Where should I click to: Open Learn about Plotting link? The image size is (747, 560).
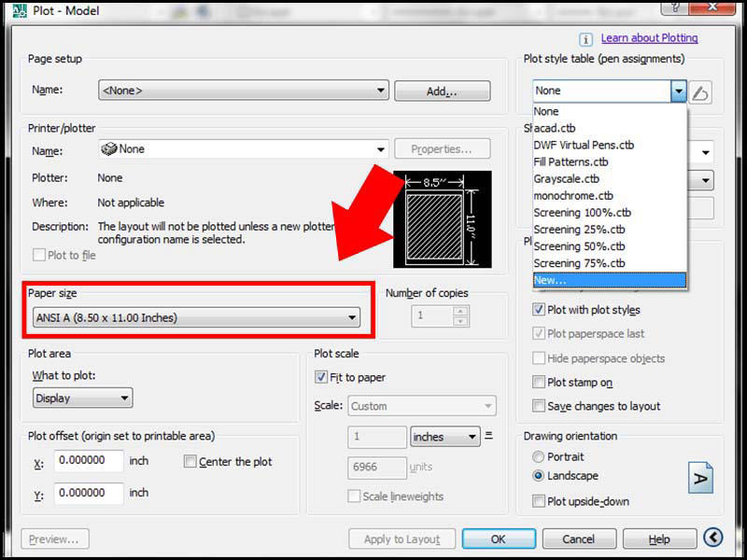649,38
